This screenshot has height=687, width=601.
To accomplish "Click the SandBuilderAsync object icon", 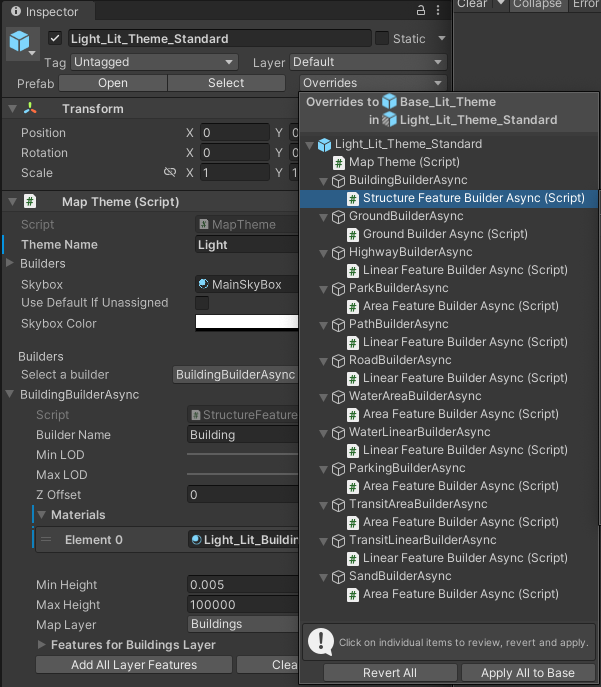I will 338,577.
